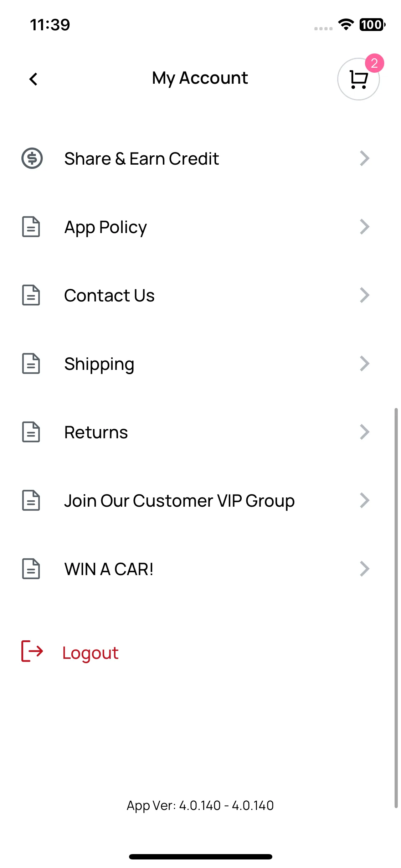Tap the red Logout text
The width and height of the screenshot is (401, 868).
(90, 653)
